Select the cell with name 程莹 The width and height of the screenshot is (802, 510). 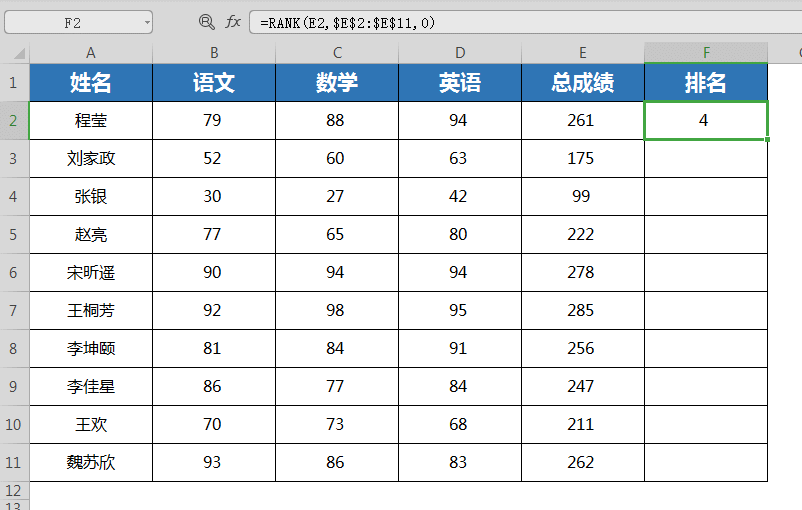(91, 121)
